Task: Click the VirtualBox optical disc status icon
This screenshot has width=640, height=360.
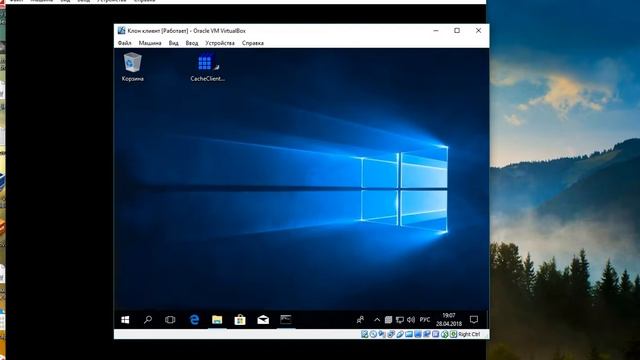Action: [x=373, y=334]
